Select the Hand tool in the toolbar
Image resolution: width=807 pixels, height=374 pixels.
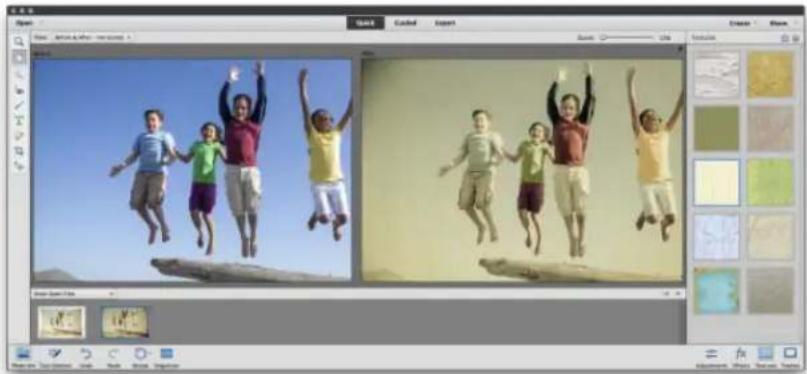pyautogui.click(x=19, y=58)
